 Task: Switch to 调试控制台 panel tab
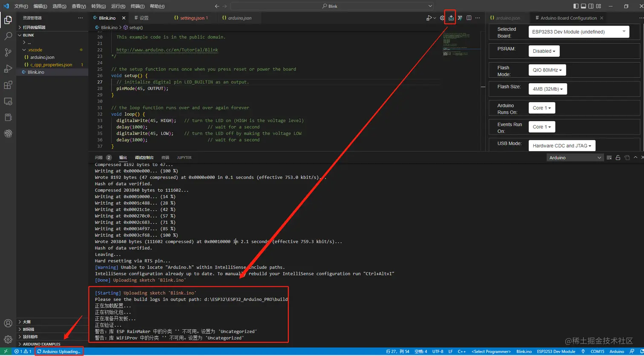pos(144,158)
